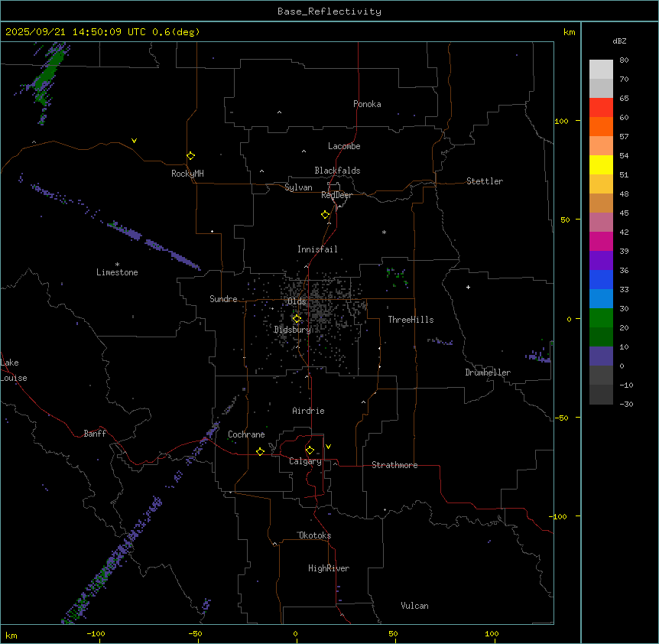The image size is (659, 644).
Task: Choose the bright blue legend swatch above 33
Action: click(601, 280)
